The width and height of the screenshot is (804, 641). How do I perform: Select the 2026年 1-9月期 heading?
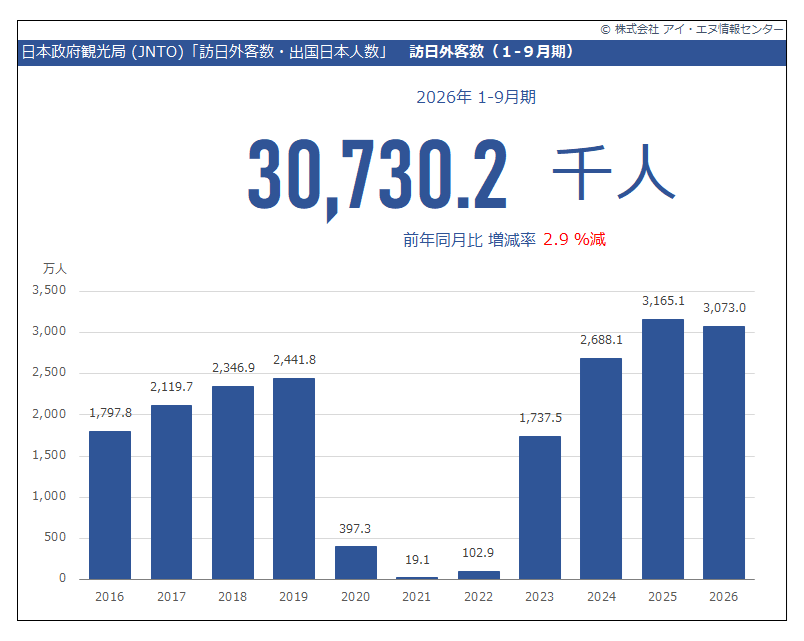(476, 97)
